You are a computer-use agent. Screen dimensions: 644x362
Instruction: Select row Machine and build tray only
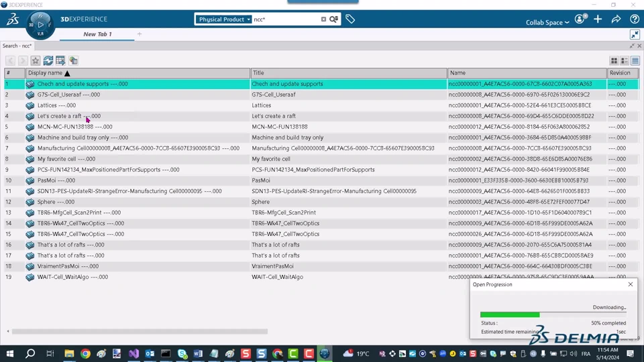[x=321, y=137]
